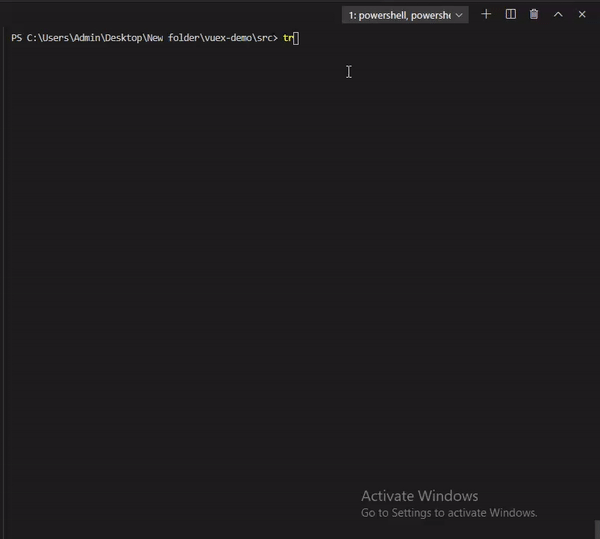Click the prompt path 'C:\Users\Admin\Desktop\New folder\vuex-demo\src>'

152,38
